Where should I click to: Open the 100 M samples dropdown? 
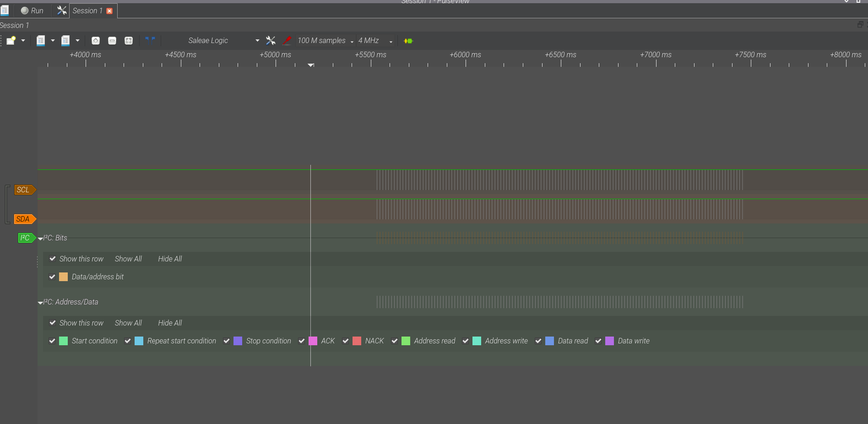(326, 41)
